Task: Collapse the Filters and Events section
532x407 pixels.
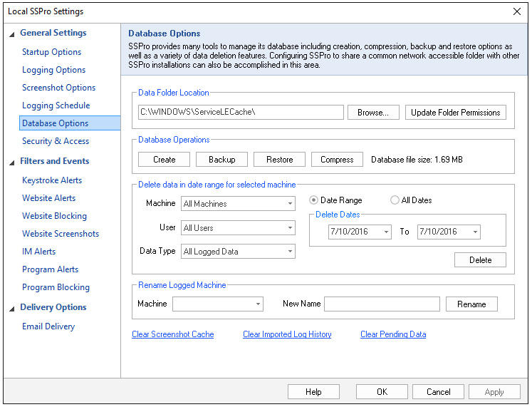Action: (x=12, y=163)
